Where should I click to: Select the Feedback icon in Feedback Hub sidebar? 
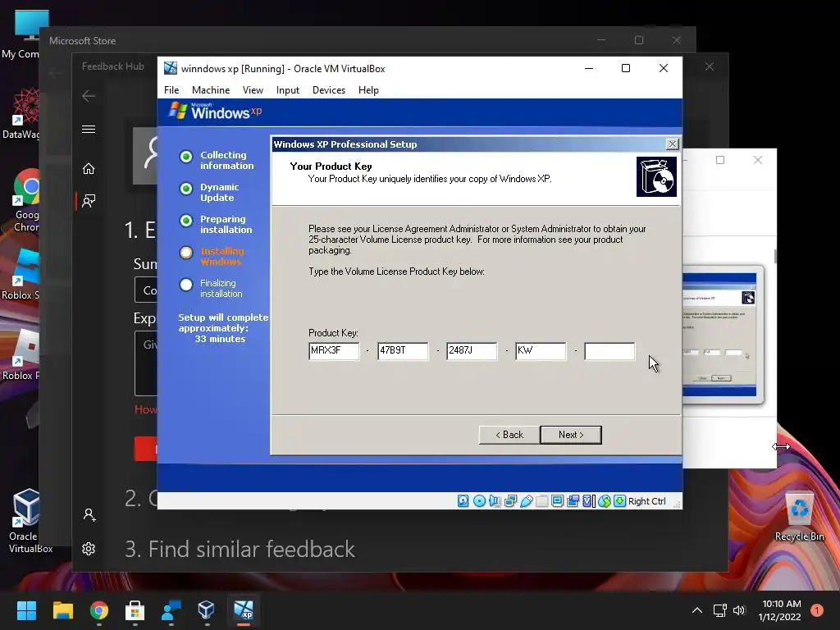pyautogui.click(x=89, y=201)
